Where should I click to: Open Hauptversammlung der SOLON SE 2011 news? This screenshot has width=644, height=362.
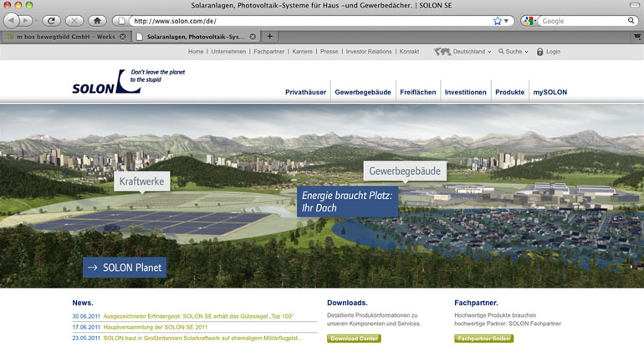(156, 327)
